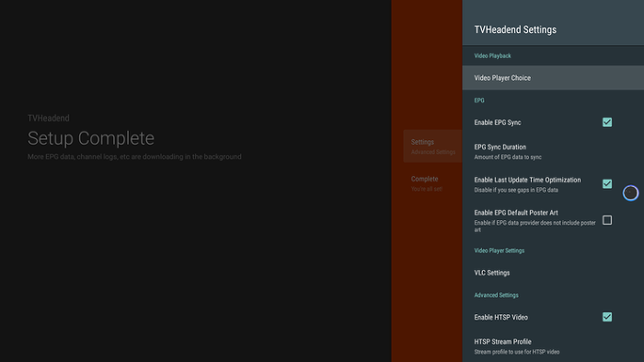This screenshot has height=362, width=644.
Task: Click the TVHeadend Settings title
Action: point(515,29)
